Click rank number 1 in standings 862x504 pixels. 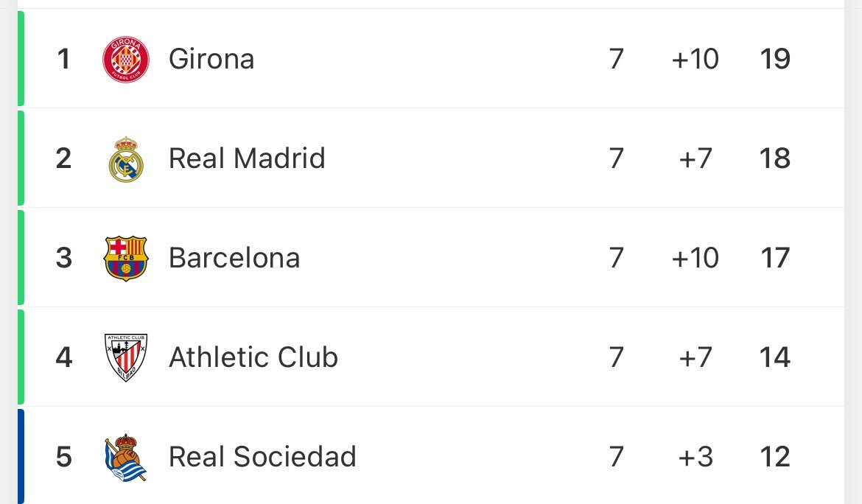[64, 59]
